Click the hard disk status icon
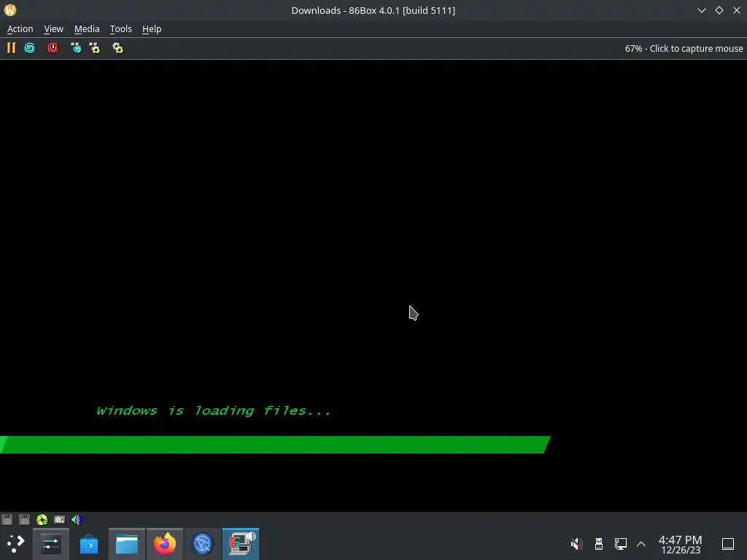The image size is (747, 560). tap(60, 519)
